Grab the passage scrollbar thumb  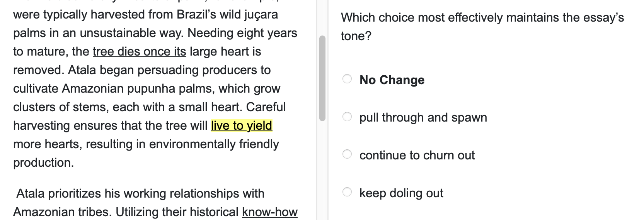322,78
